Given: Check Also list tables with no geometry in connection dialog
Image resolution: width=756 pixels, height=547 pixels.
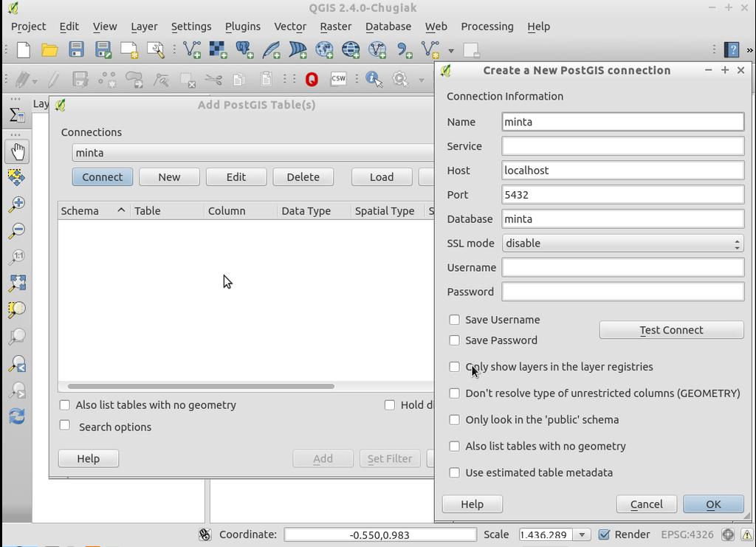Looking at the screenshot, I should click(x=454, y=447).
